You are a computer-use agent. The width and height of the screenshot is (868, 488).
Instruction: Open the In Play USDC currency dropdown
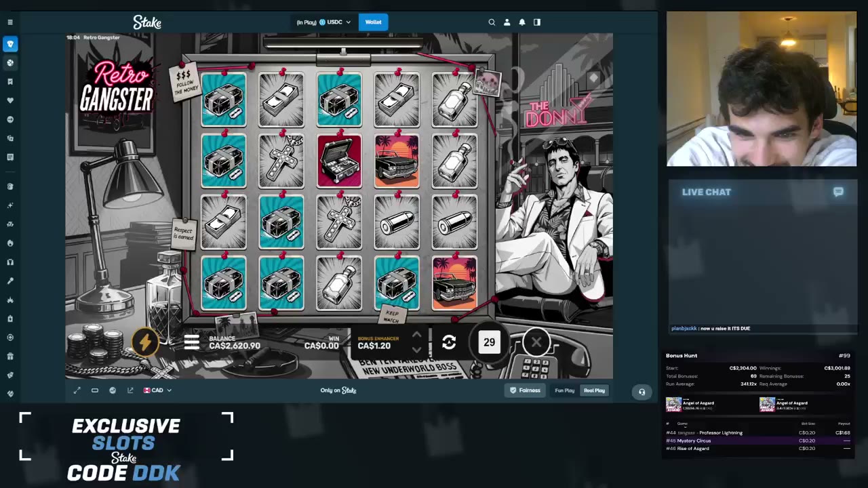(324, 22)
